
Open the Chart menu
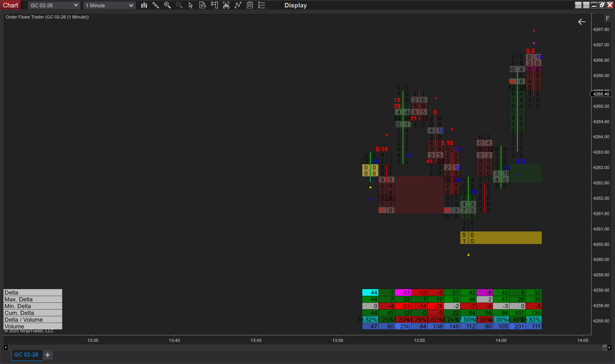click(x=10, y=5)
